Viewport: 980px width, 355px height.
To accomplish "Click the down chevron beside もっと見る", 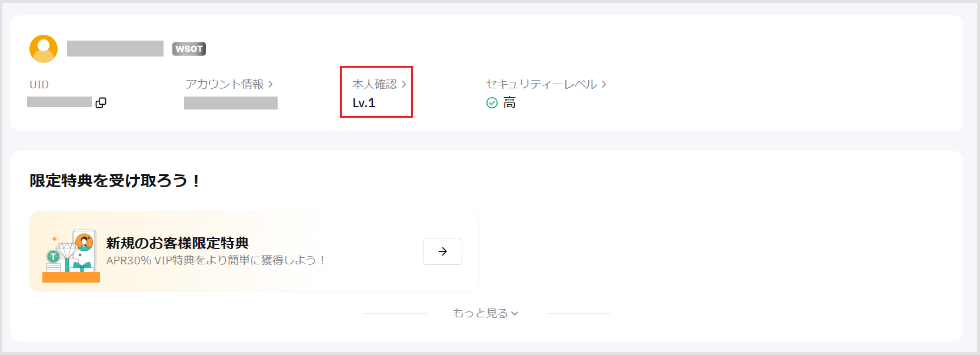I will 515,313.
